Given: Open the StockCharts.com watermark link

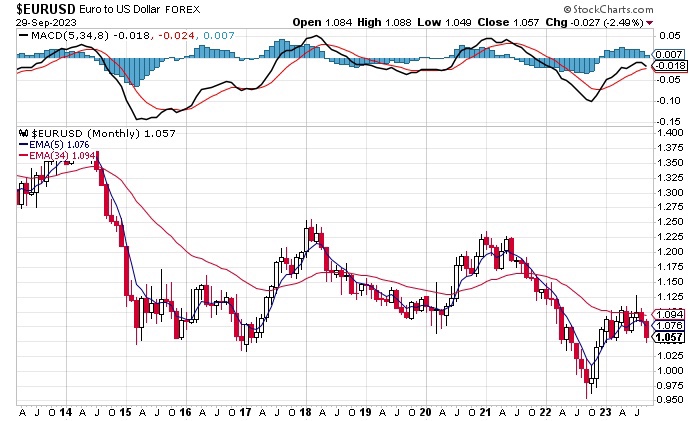Looking at the screenshot, I should (x=641, y=8).
